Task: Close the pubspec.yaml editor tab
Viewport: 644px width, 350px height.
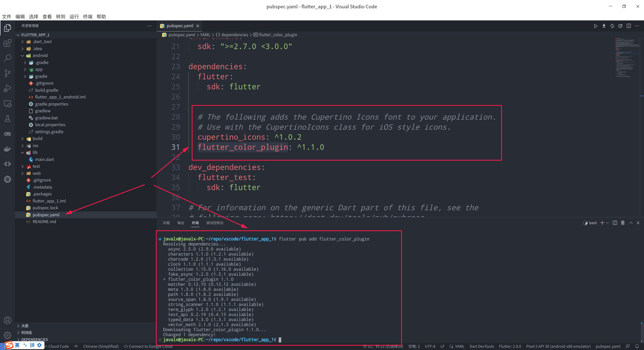Action: pos(198,26)
